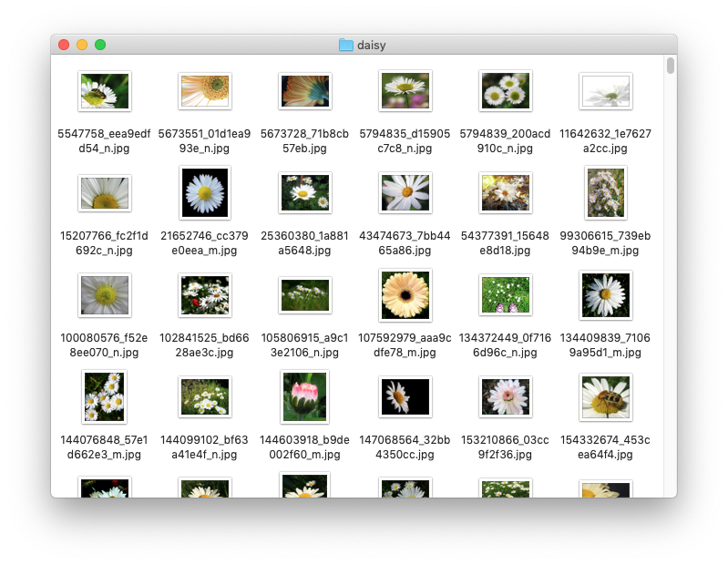The image size is (728, 565).
Task: Select the 107592979_aaa9cdfe78_m.jpg yellow flower image
Action: [x=405, y=295]
